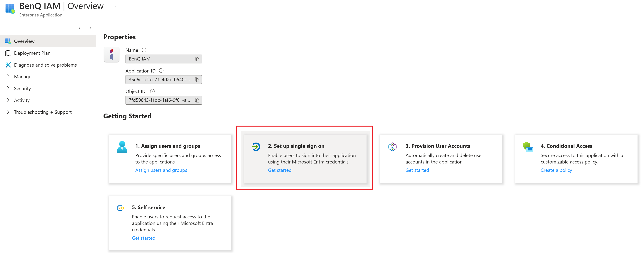Collapse the sidebar with double-chevron icon
Screen dimensions: 644x253
pyautogui.click(x=91, y=28)
